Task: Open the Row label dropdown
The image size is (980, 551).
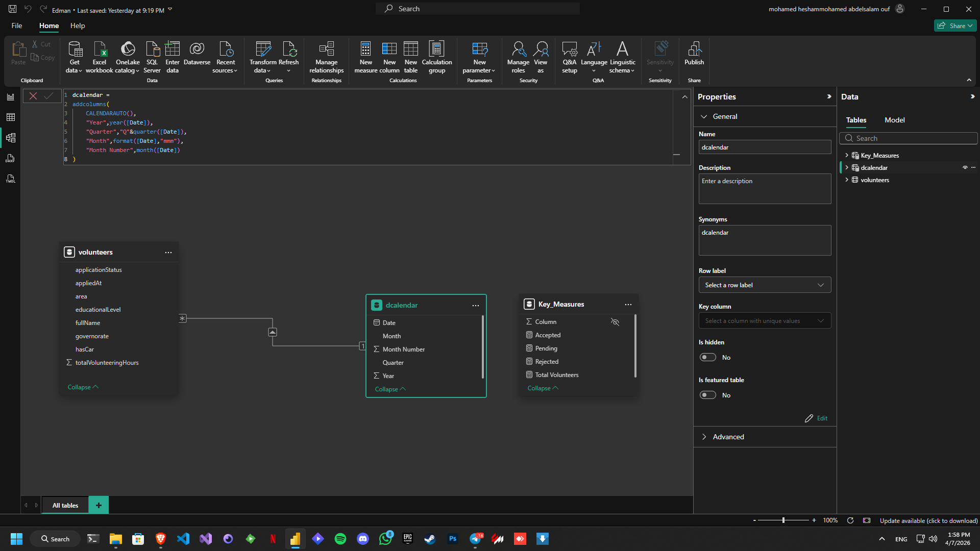Action: coord(764,285)
